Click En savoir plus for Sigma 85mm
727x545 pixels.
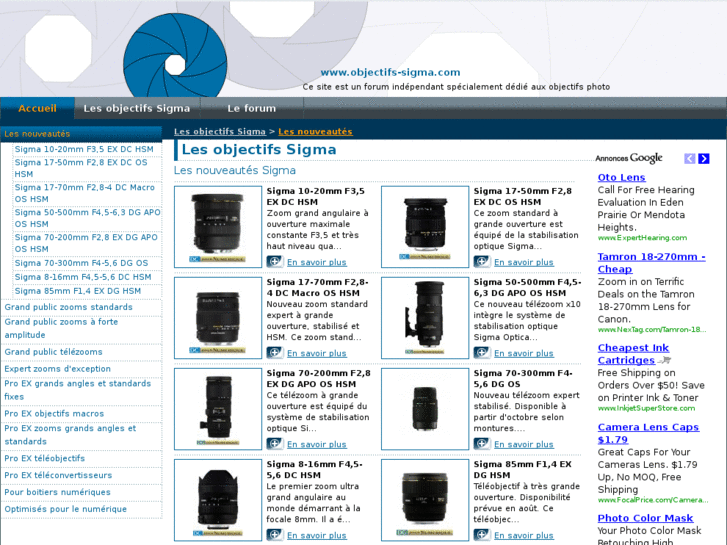pos(524,535)
